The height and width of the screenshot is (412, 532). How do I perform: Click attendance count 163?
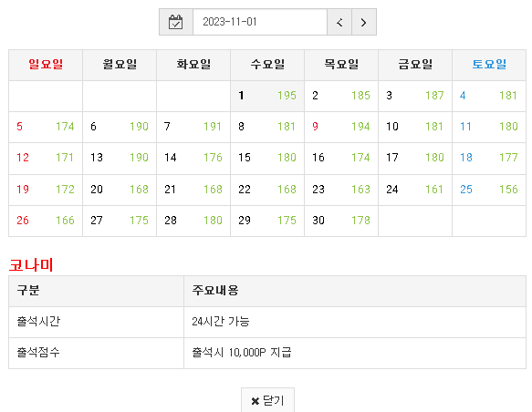click(x=361, y=190)
